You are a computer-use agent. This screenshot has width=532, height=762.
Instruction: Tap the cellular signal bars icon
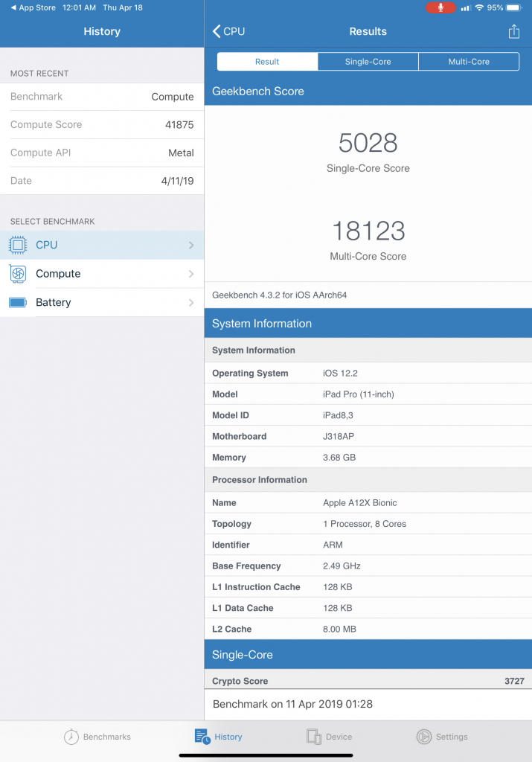click(x=466, y=8)
